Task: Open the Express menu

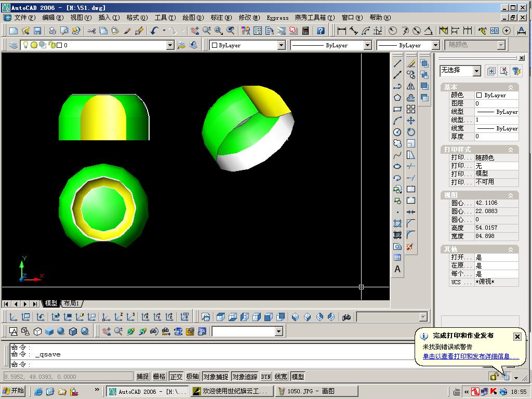Action: click(x=277, y=18)
